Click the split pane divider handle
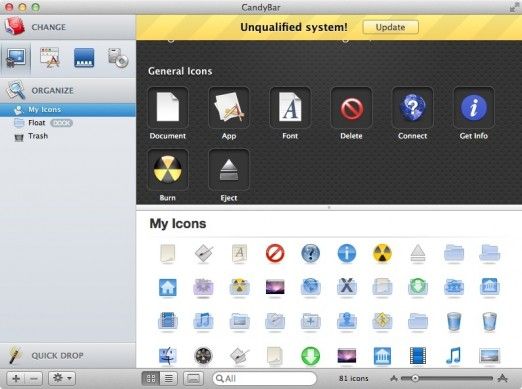 [x=329, y=207]
